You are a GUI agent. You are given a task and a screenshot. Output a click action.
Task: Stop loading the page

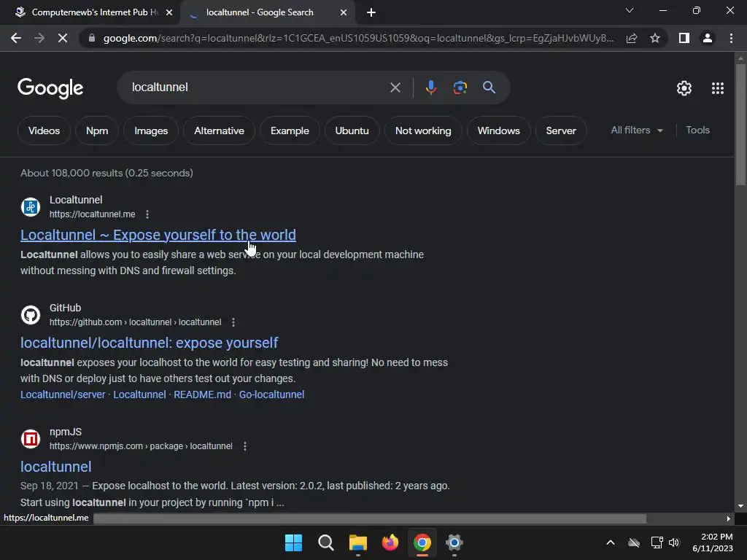(63, 38)
